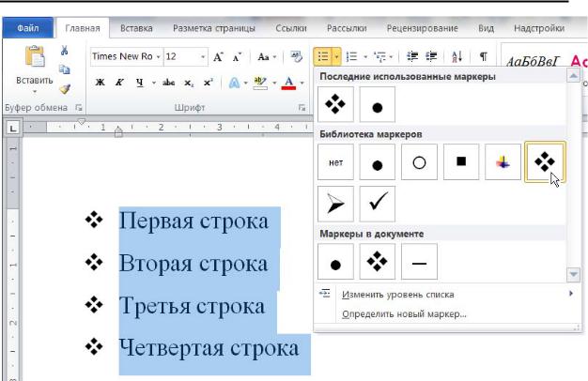This screenshot has width=588, height=381.
Task: Toggle Underline (Ч) formatting
Action: click(140, 83)
